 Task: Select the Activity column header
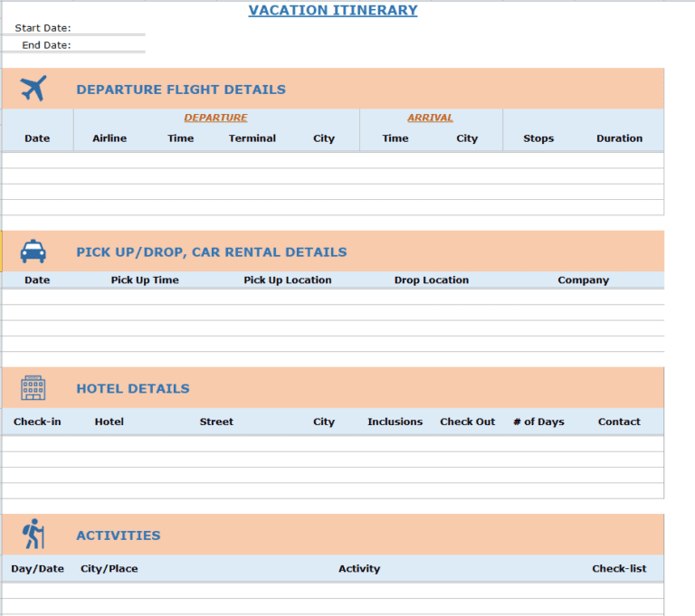coord(359,569)
